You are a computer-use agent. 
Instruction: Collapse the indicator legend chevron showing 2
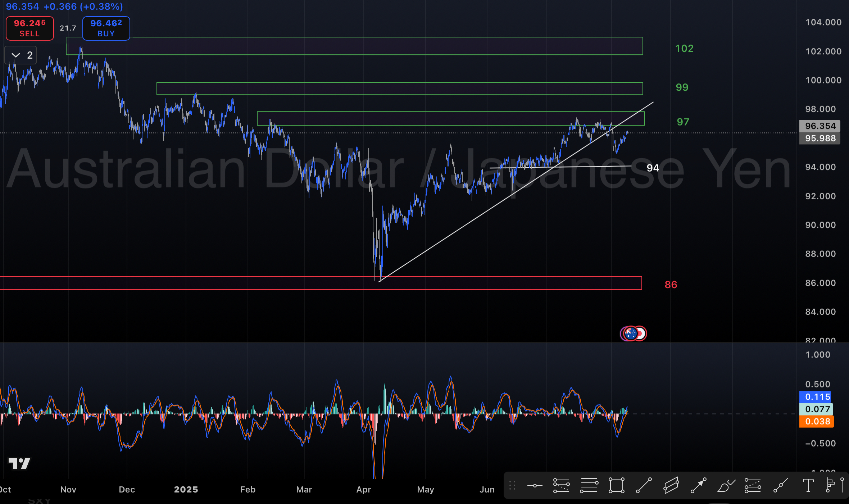(x=21, y=55)
